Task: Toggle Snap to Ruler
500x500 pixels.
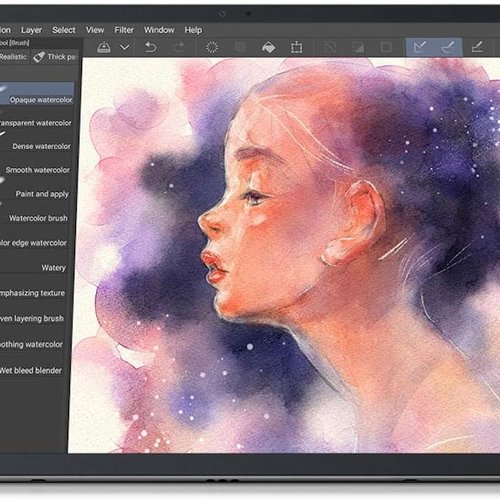Action: point(419,47)
